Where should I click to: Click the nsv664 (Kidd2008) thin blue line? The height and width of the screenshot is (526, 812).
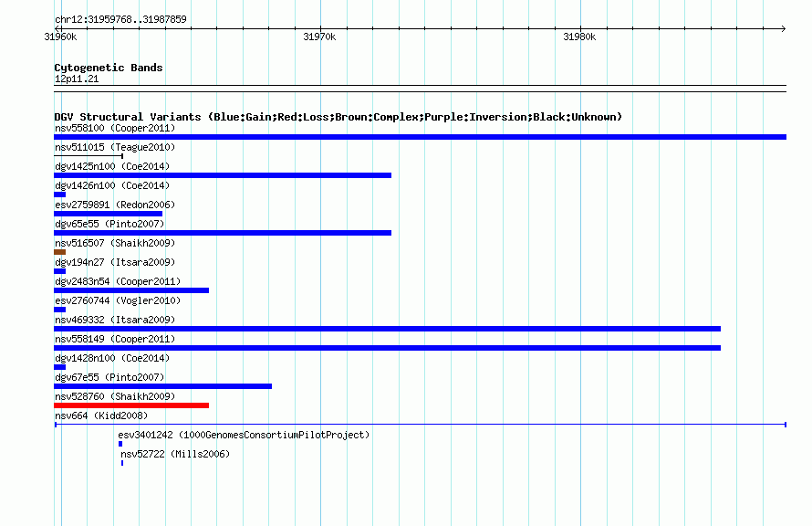tap(421, 425)
